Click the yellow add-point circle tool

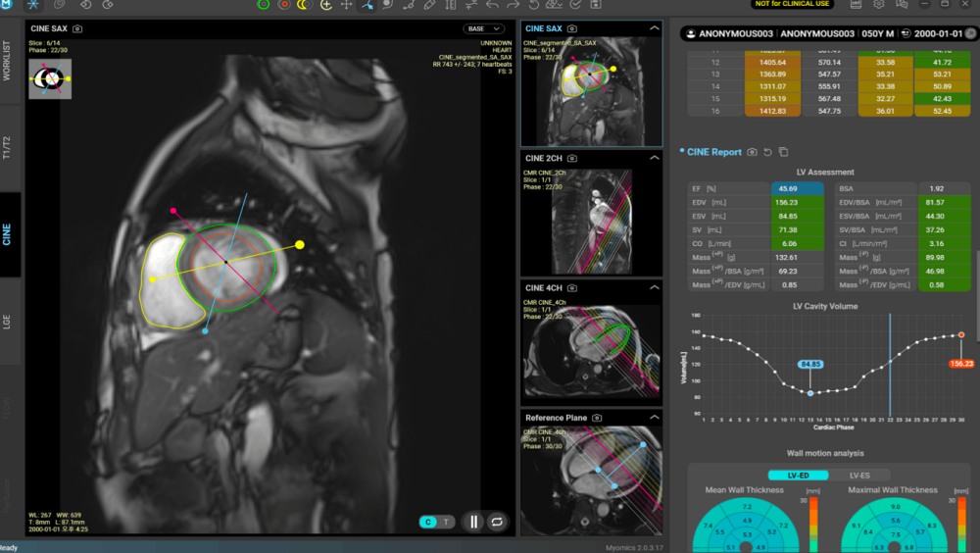(325, 4)
